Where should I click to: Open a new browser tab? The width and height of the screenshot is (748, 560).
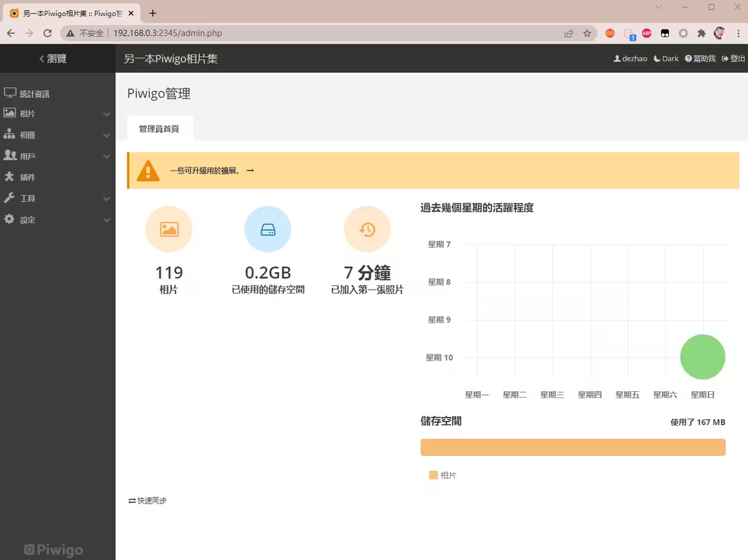(x=152, y=13)
